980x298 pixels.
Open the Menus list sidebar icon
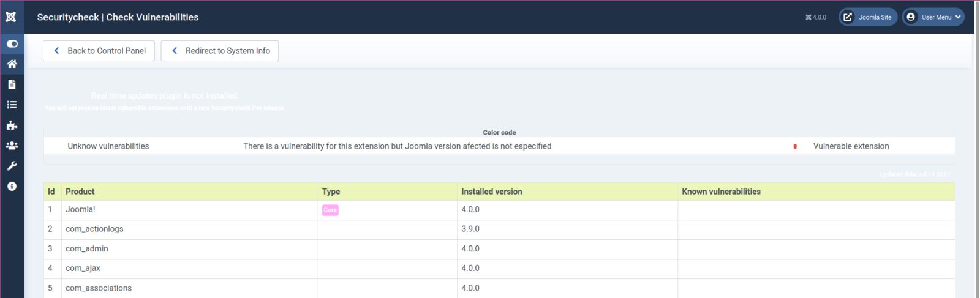pyautogui.click(x=12, y=105)
